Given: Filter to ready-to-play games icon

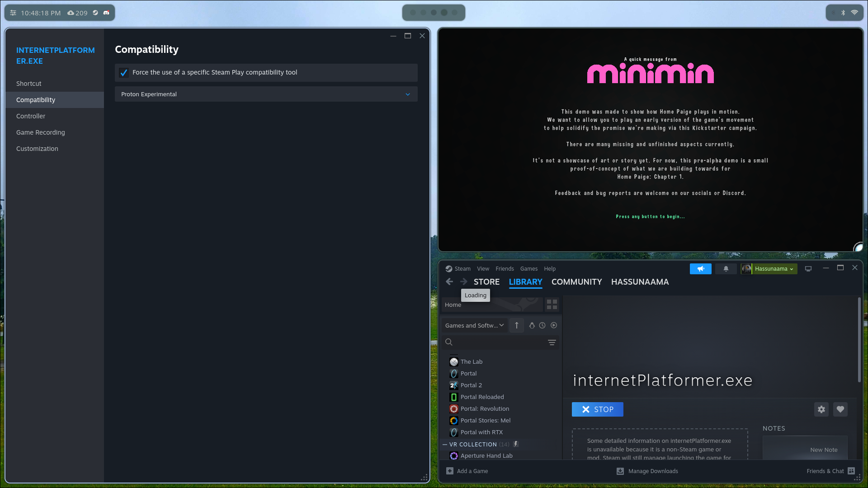Looking at the screenshot, I should point(554,325).
